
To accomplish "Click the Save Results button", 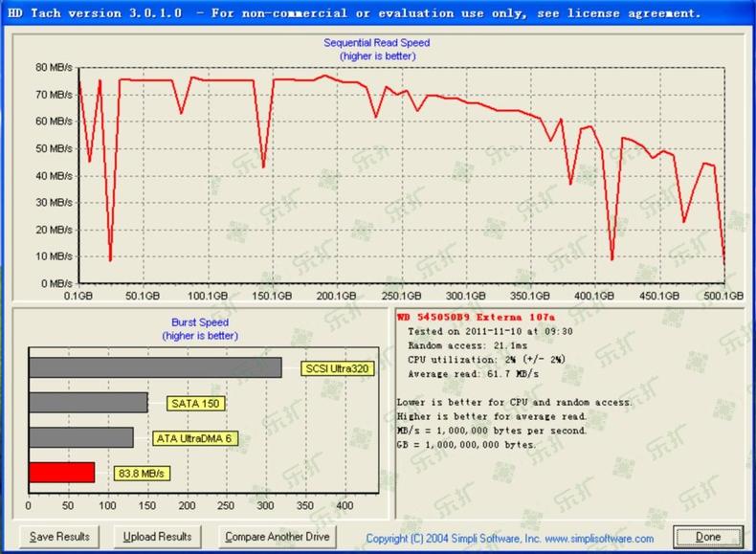I will (59, 537).
